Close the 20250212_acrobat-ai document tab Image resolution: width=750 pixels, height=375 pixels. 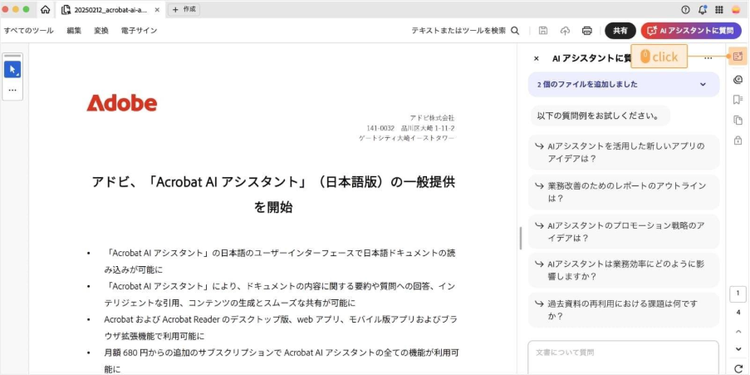click(x=157, y=10)
